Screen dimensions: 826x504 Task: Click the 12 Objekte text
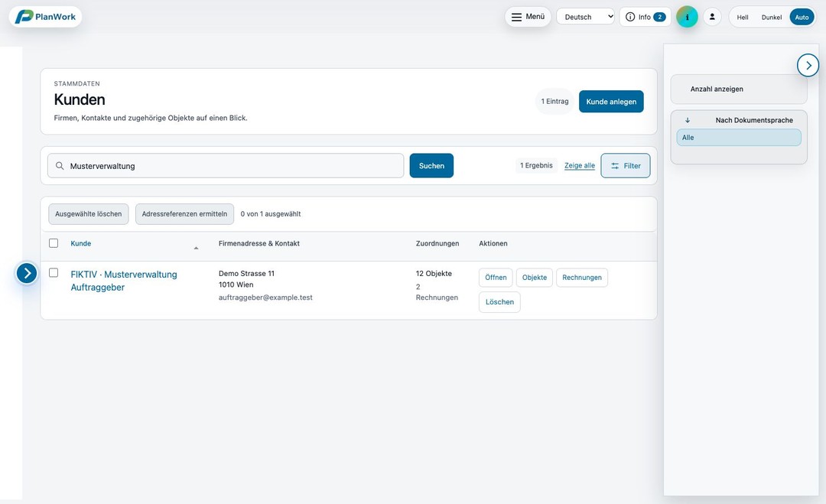click(x=434, y=273)
